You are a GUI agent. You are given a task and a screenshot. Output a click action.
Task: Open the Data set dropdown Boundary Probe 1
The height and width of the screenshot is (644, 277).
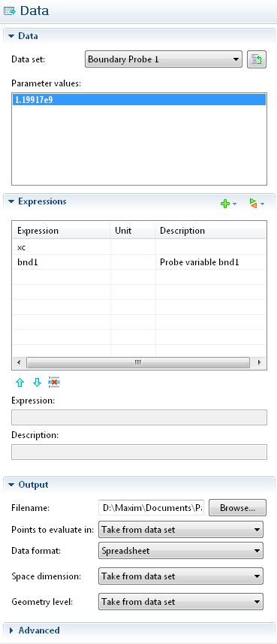(164, 59)
